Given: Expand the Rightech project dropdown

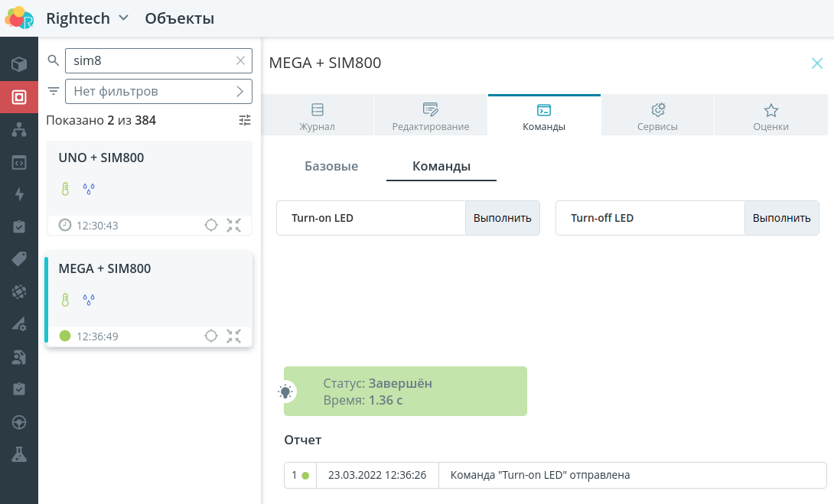Looking at the screenshot, I should pos(124,18).
